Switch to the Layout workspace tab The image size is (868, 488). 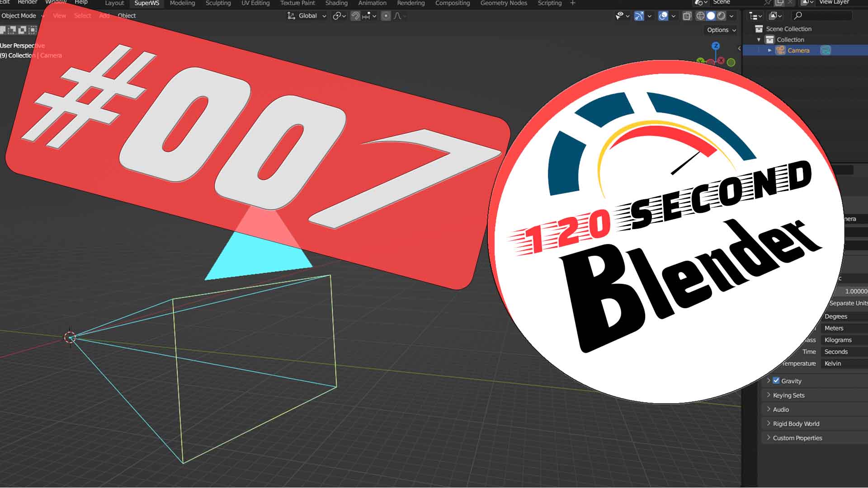pyautogui.click(x=114, y=3)
